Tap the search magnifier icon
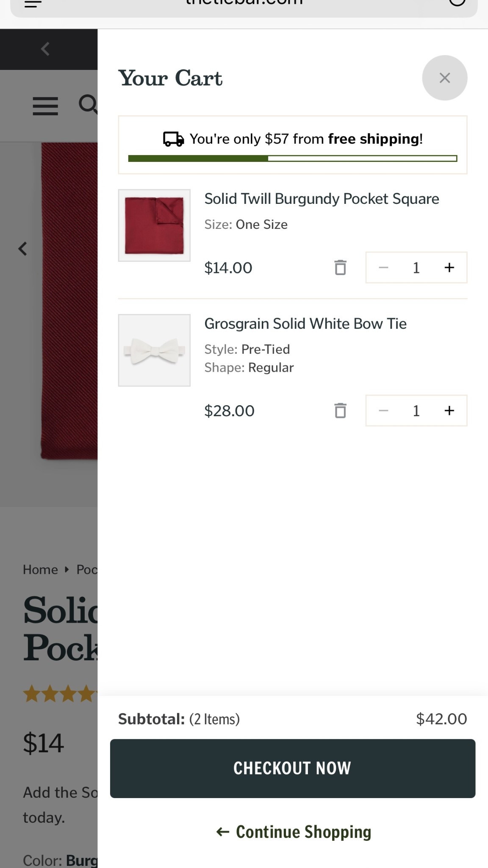Image resolution: width=488 pixels, height=868 pixels. 89,104
